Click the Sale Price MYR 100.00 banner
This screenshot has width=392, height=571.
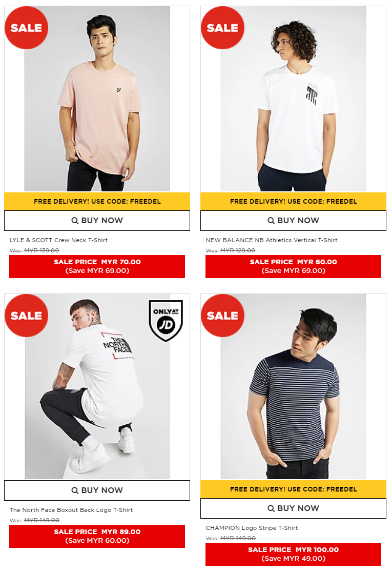pyautogui.click(x=293, y=554)
